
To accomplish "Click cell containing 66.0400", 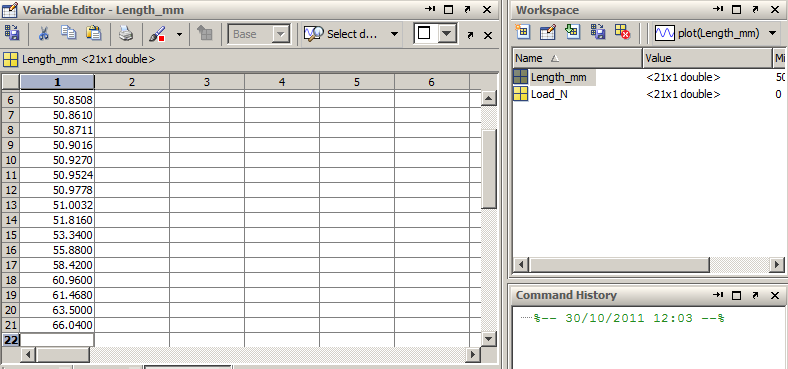I will coord(57,325).
